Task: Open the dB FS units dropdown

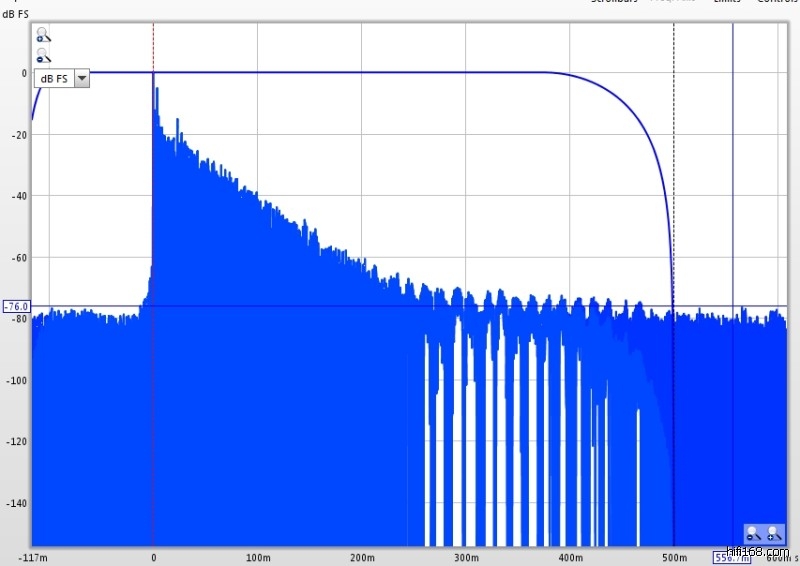Action: [81, 78]
